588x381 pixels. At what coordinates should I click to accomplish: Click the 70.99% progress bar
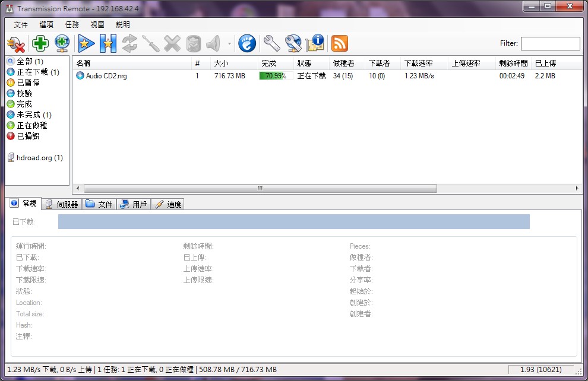276,76
